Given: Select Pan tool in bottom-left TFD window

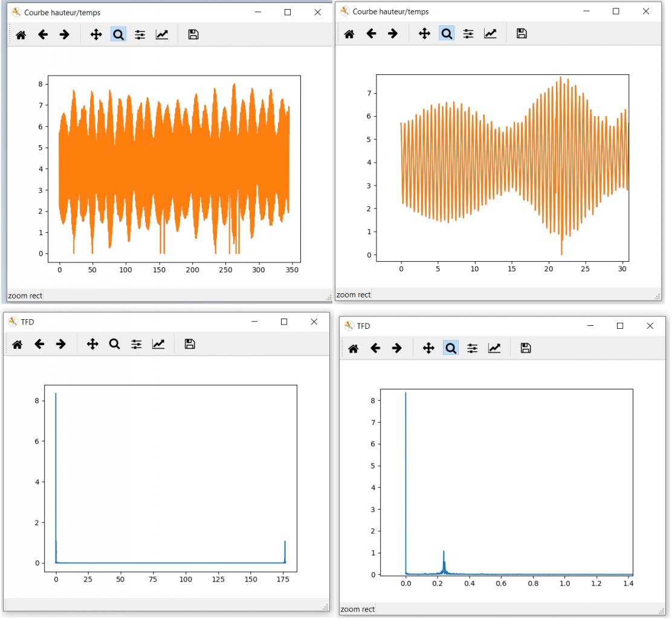Looking at the screenshot, I should pyautogui.click(x=92, y=344).
